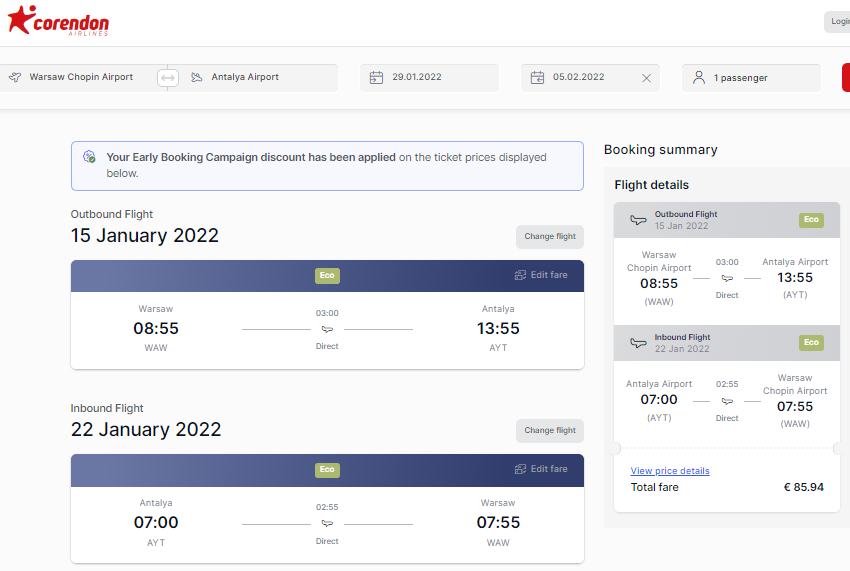The height and width of the screenshot is (571, 850).
Task: Open View price details link
Action: pos(670,471)
